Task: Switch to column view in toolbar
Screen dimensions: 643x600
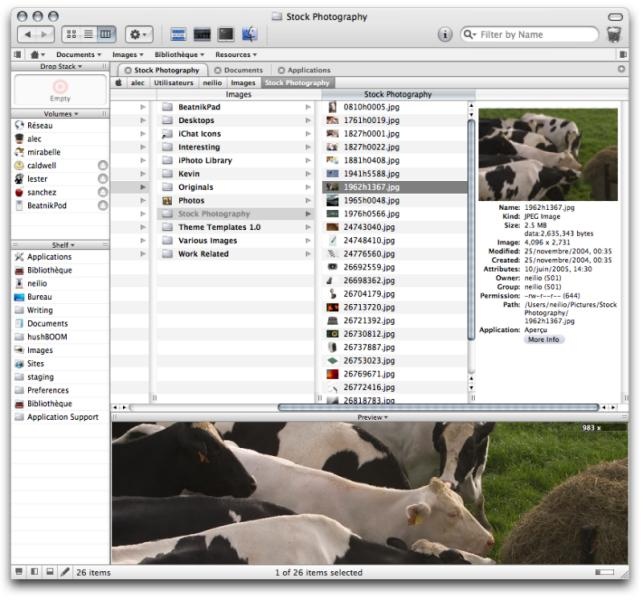Action: point(106,35)
